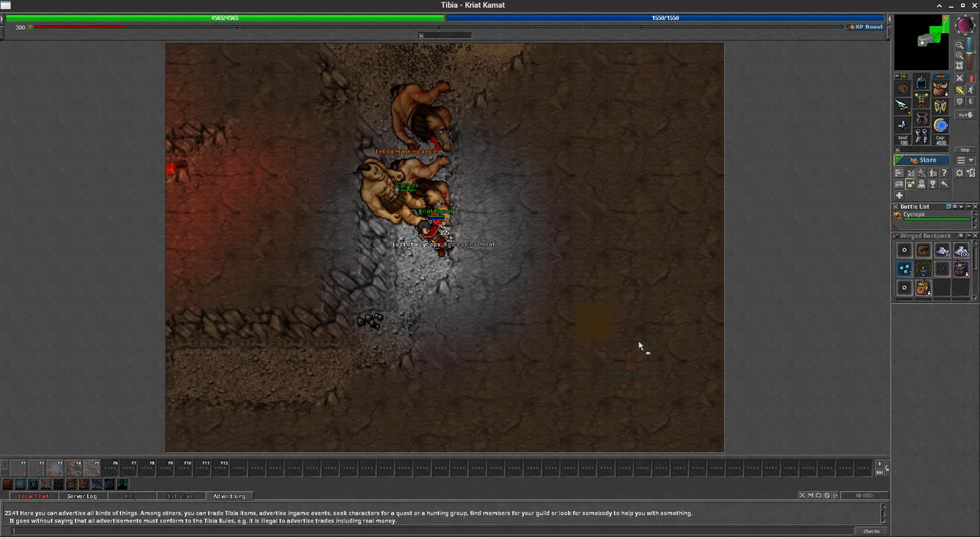Click the boots equipment slot

922,135
